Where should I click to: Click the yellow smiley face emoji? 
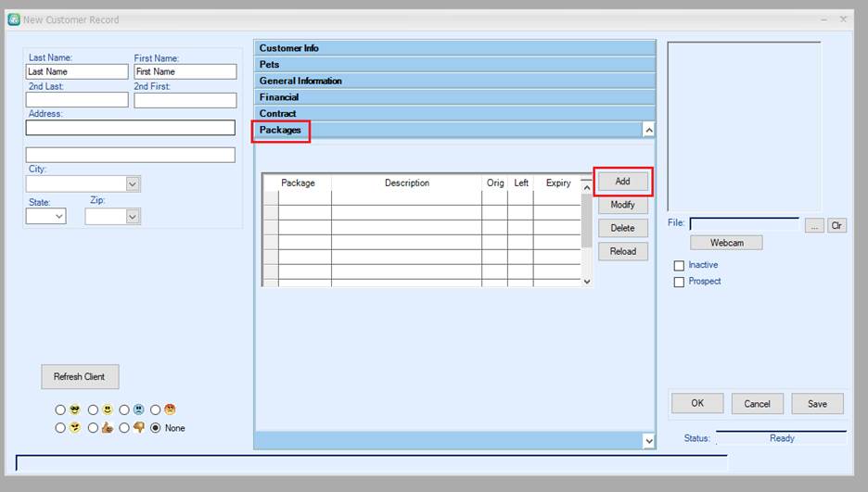107,410
